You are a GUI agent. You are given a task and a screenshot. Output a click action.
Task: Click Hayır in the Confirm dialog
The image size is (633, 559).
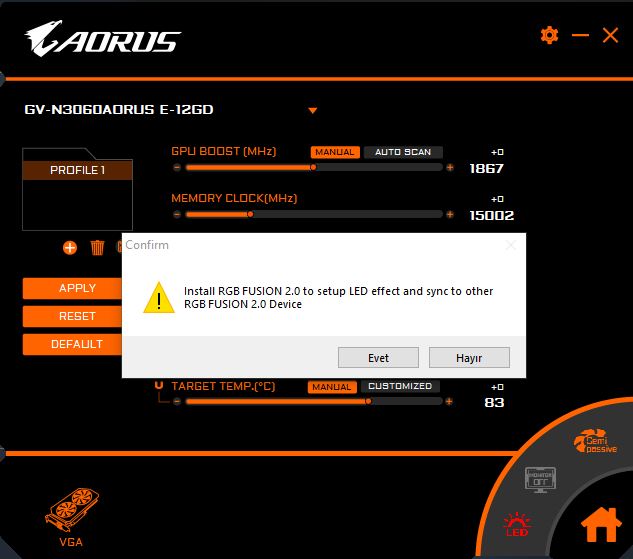[x=469, y=358]
